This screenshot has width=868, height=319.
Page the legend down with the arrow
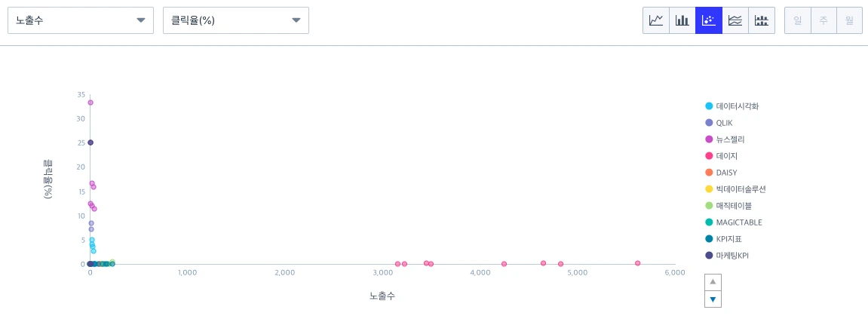tap(713, 299)
